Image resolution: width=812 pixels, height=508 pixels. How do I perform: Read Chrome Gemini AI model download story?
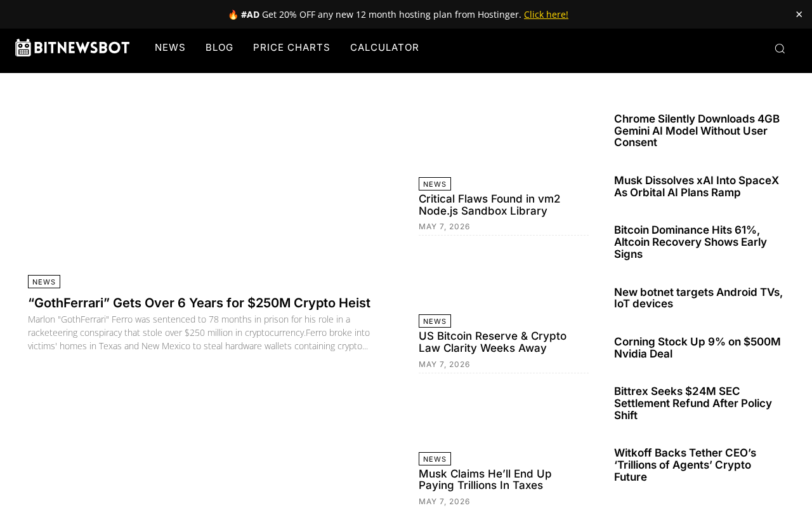(697, 131)
